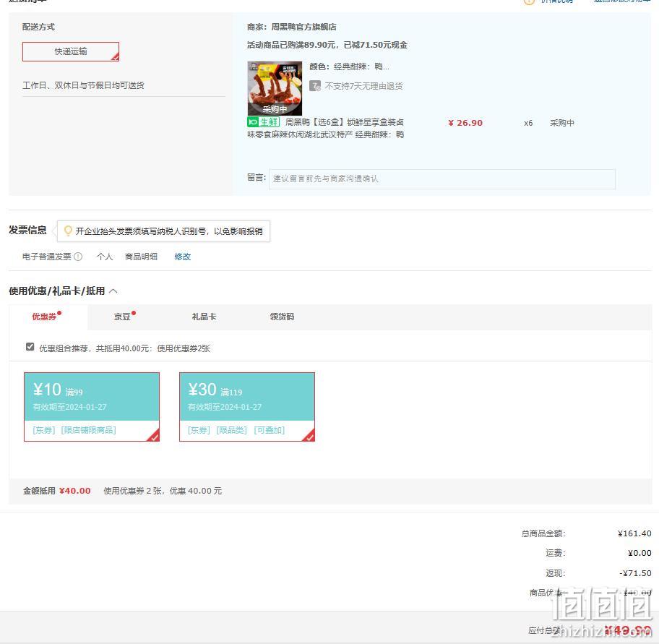Click the 电子普通发票 invoice type text
This screenshot has height=644, width=659.
[47, 257]
